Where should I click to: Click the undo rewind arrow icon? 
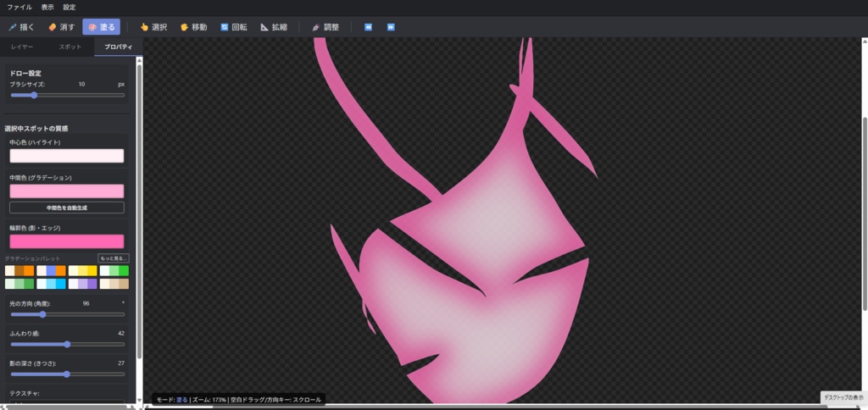368,27
